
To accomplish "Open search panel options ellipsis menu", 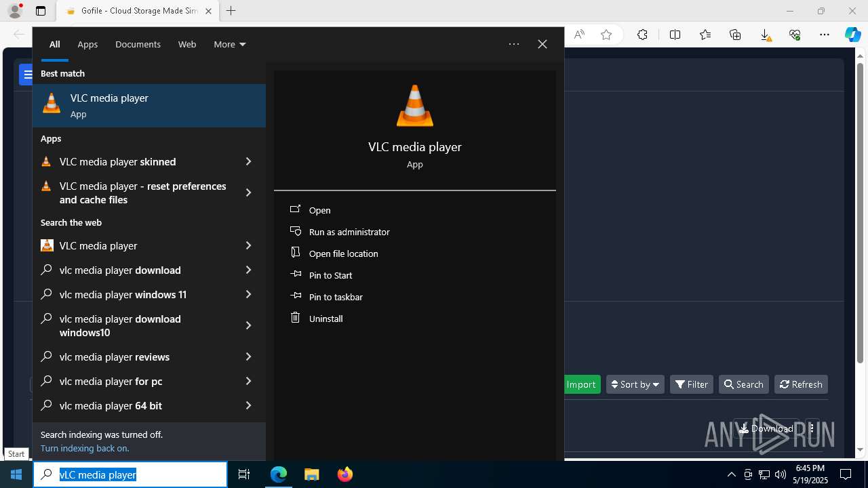I will (x=514, y=44).
